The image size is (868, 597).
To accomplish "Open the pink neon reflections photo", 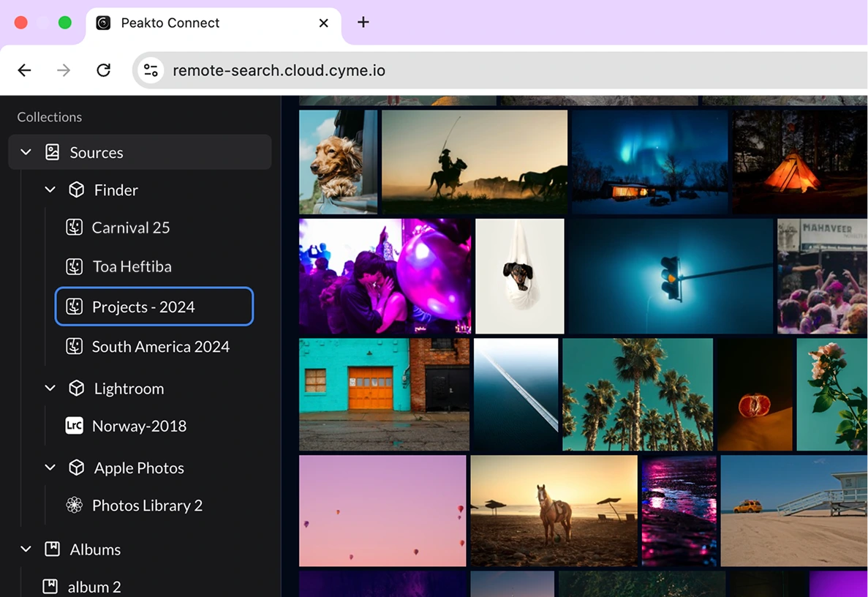I will click(x=679, y=511).
